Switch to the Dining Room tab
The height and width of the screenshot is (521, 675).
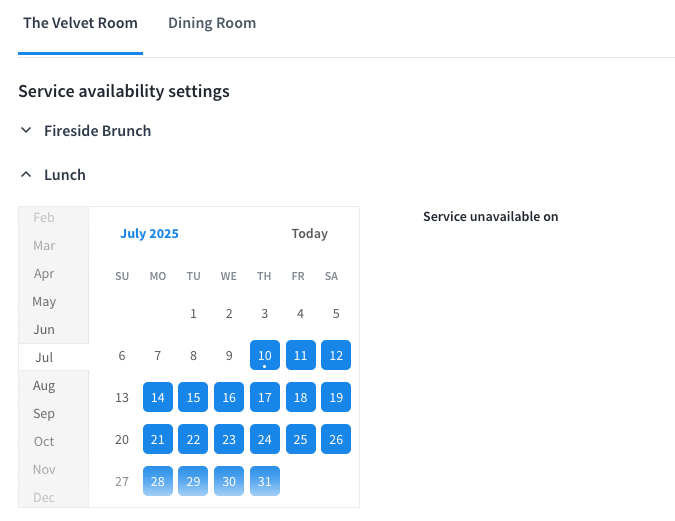(x=212, y=23)
